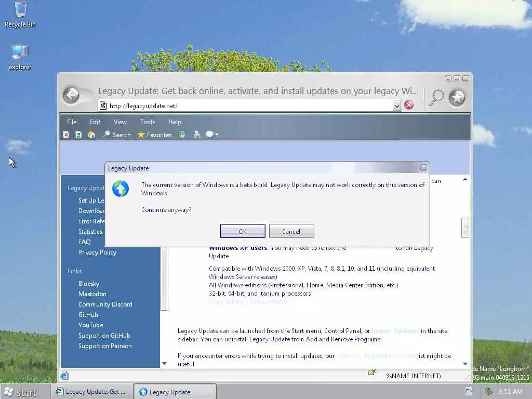This screenshot has width=532, height=399.
Task: Click the magnifying glass search icon
Action: pyautogui.click(x=436, y=98)
